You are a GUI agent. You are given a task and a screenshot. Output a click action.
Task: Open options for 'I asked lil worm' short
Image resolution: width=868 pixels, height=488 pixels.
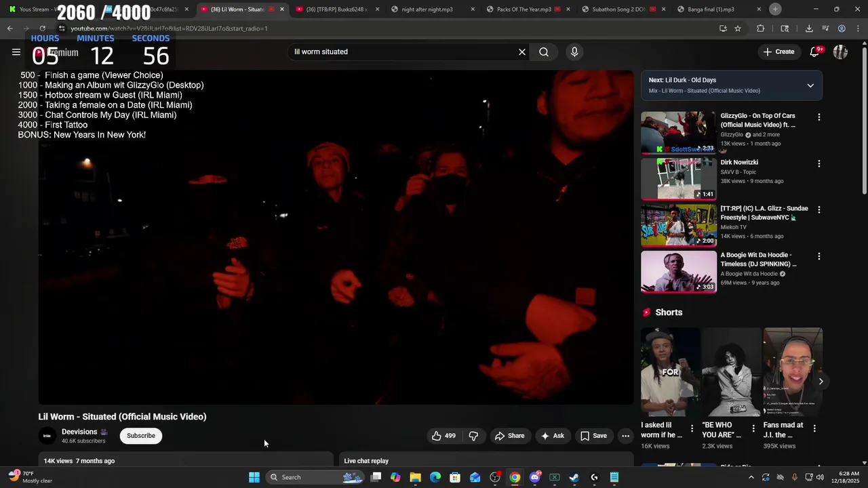pos(692,428)
